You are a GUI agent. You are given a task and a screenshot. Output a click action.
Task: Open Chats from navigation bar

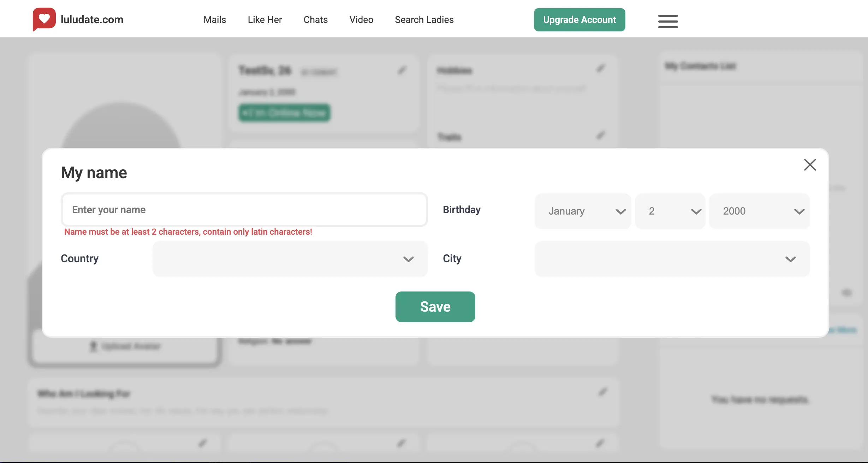(315, 20)
